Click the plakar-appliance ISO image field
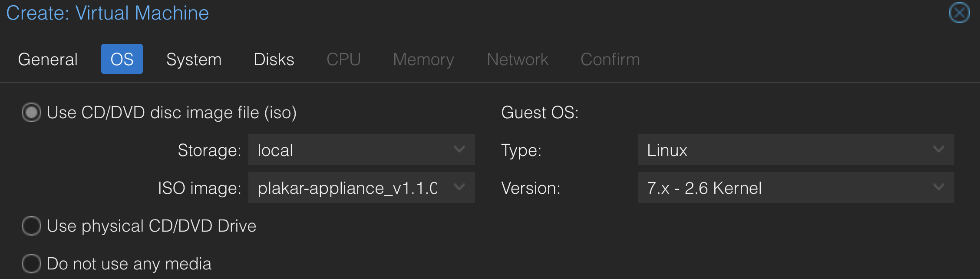This screenshot has height=279, width=980. point(361,187)
